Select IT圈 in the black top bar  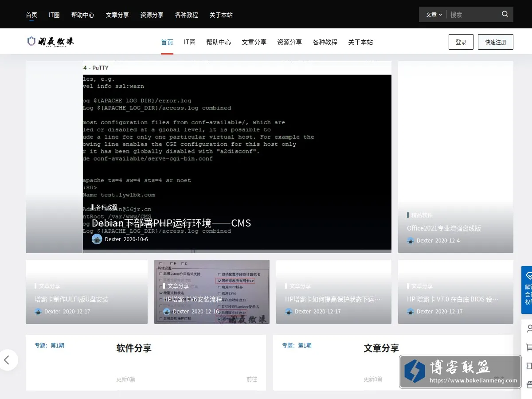54,15
